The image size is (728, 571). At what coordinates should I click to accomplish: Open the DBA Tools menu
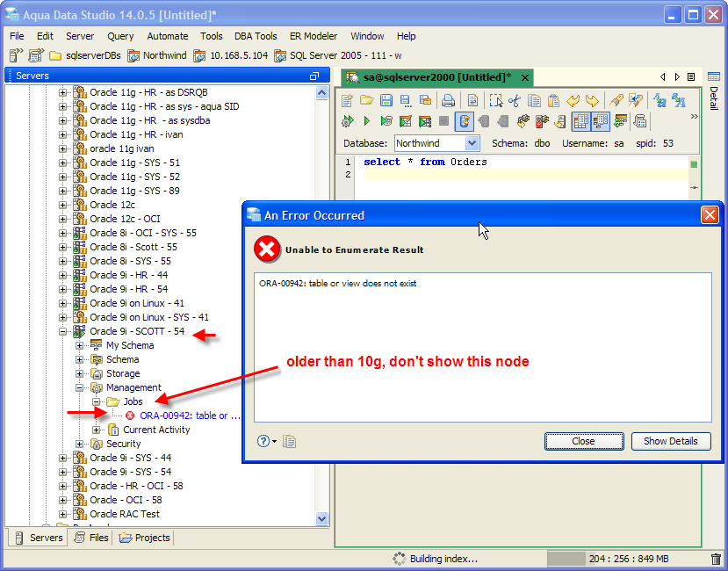pyautogui.click(x=256, y=36)
